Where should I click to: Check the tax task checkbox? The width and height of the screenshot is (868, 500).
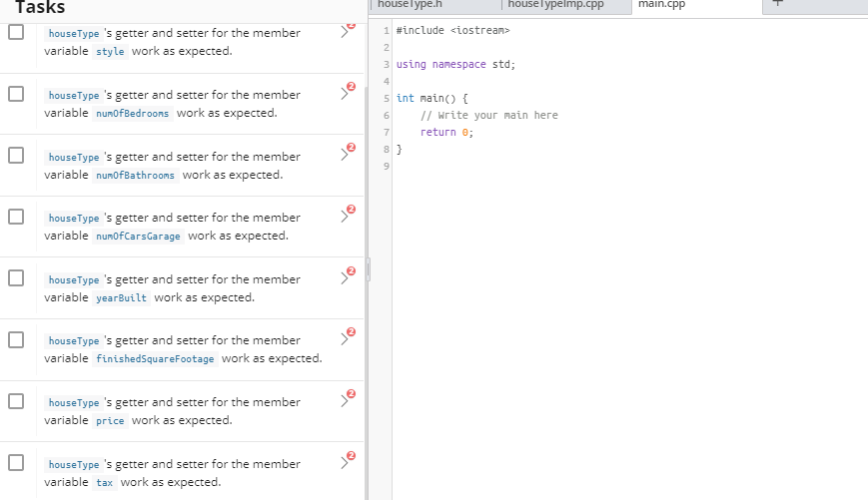[x=16, y=462]
